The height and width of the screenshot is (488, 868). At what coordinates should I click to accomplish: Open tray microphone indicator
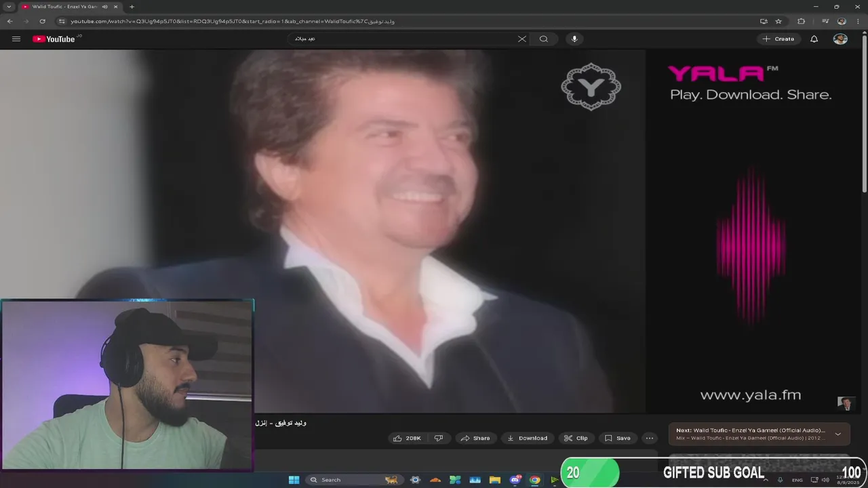(781, 480)
